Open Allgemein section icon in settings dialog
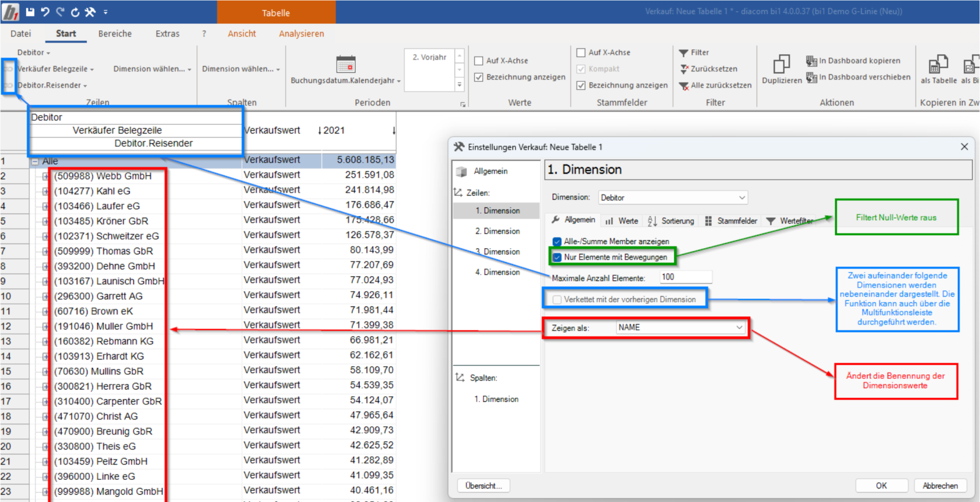Image resolution: width=980 pixels, height=502 pixels. pos(461,172)
